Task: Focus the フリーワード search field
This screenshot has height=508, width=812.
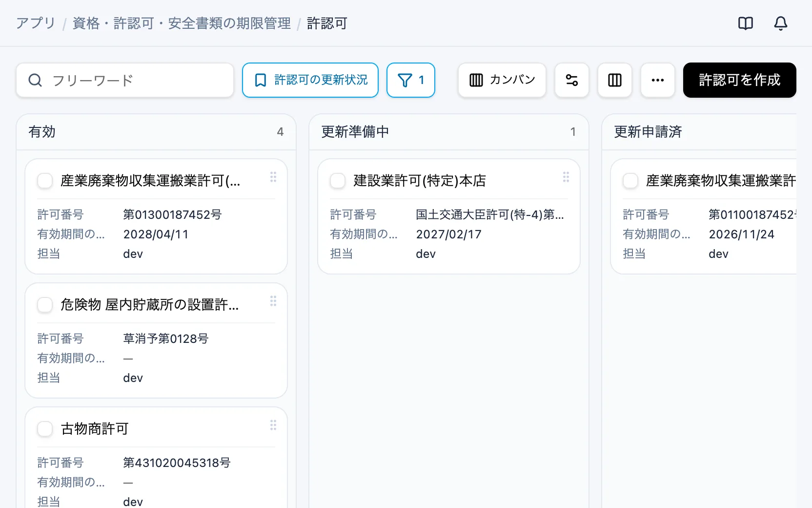Action: click(x=125, y=80)
